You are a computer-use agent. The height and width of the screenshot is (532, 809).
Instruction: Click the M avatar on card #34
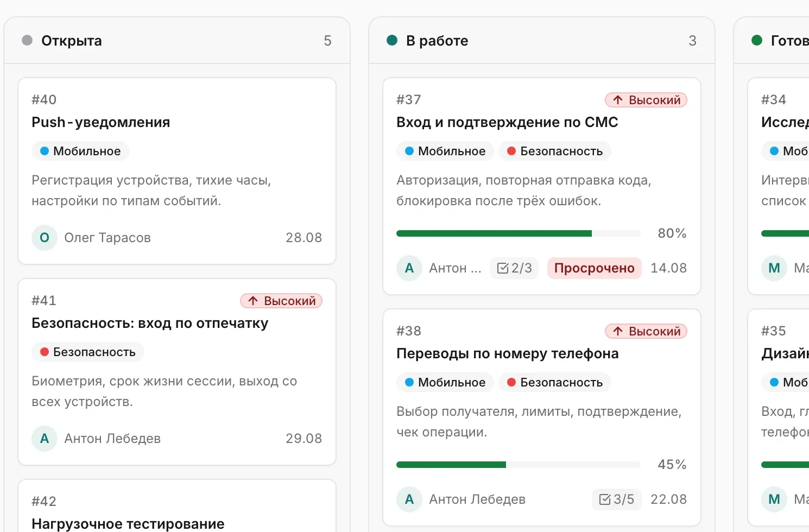(774, 268)
